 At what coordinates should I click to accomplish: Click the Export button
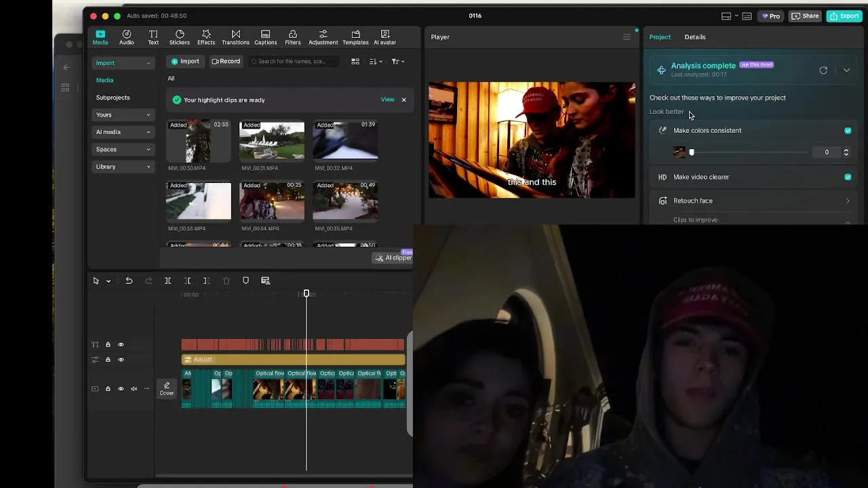tap(844, 16)
